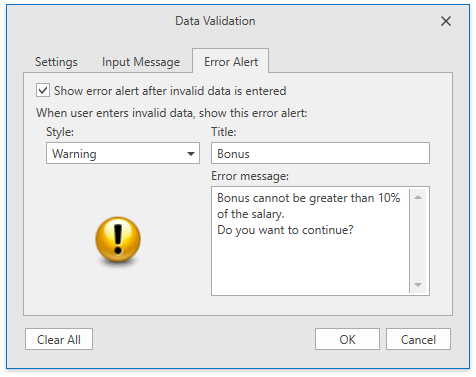Click the error message scroll down arrow
This screenshot has height=377, width=476.
(418, 285)
